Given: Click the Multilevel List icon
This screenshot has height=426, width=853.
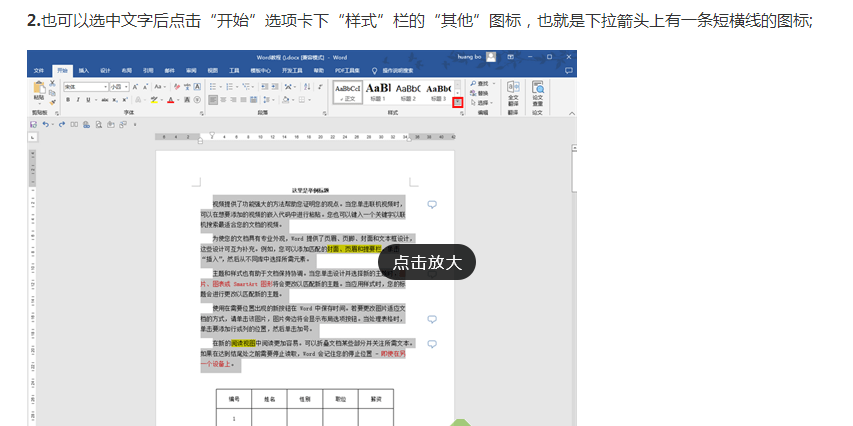Looking at the screenshot, I should (245, 87).
